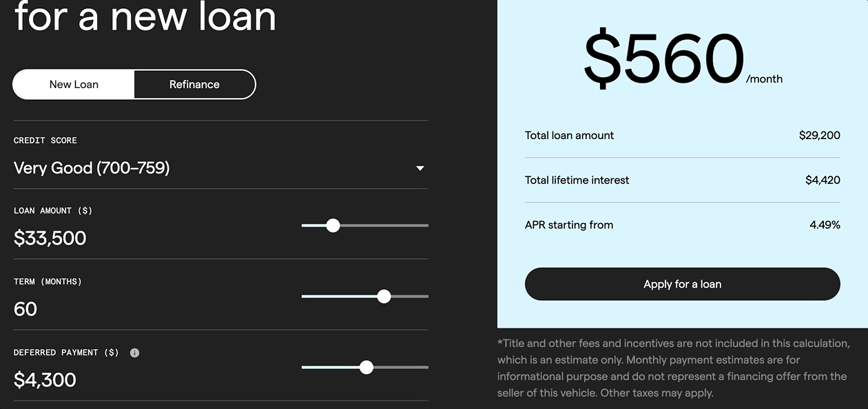Click the Total loan amount $29,200 value
The width and height of the screenshot is (868, 409).
[x=819, y=136]
